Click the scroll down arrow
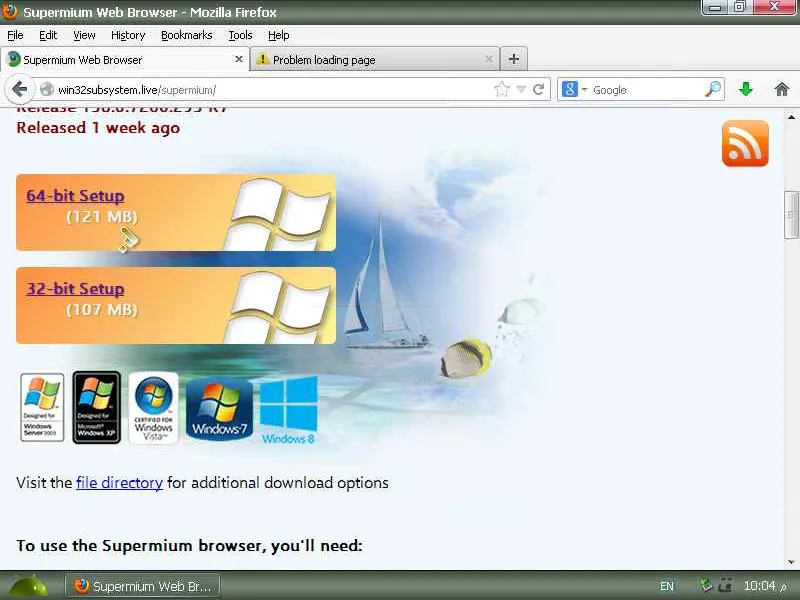This screenshot has width=800, height=600. 791,562
